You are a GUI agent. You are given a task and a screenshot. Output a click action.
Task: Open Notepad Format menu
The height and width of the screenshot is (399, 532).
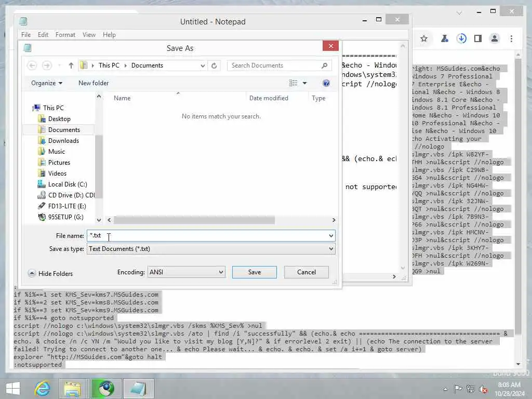click(65, 35)
